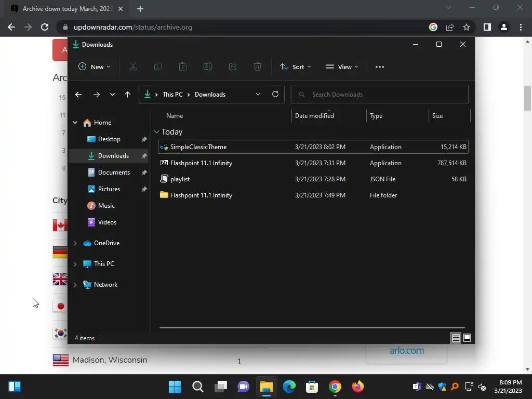
Task: Expand the OneDrive tree node
Action: [x=75, y=243]
